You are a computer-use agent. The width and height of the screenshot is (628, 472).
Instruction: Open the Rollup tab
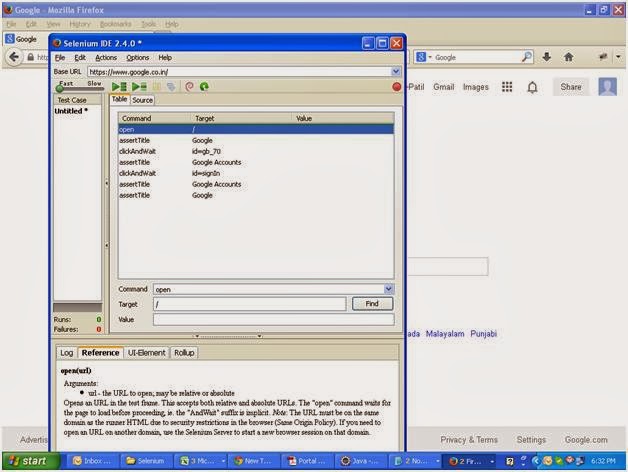coord(184,353)
